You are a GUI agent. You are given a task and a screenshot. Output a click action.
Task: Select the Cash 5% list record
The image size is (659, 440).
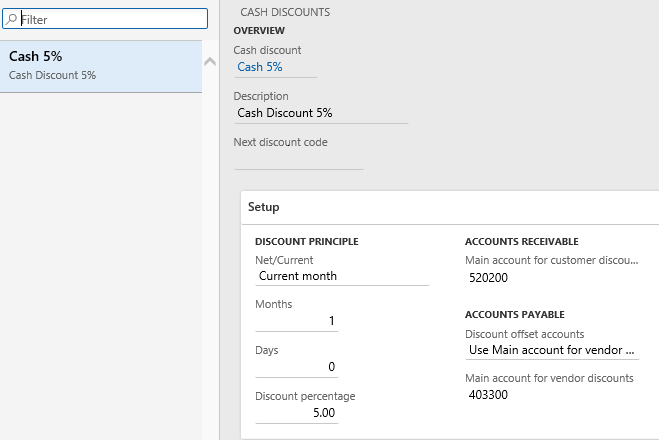click(100, 66)
